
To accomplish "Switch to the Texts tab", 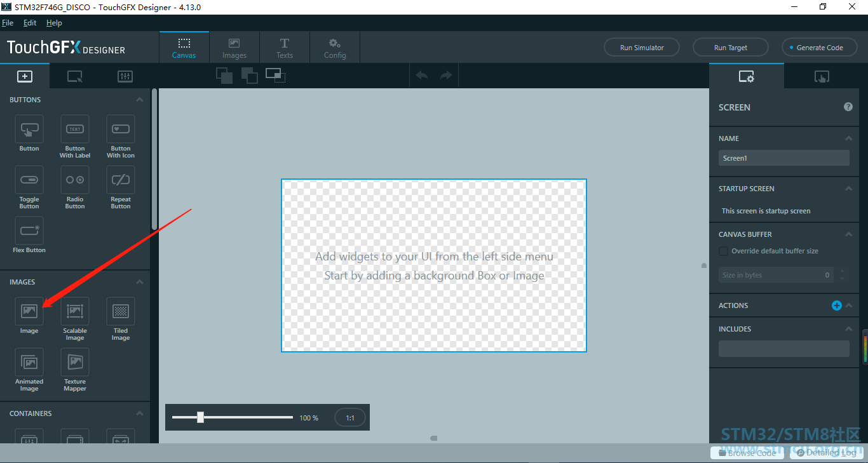I will [285, 48].
